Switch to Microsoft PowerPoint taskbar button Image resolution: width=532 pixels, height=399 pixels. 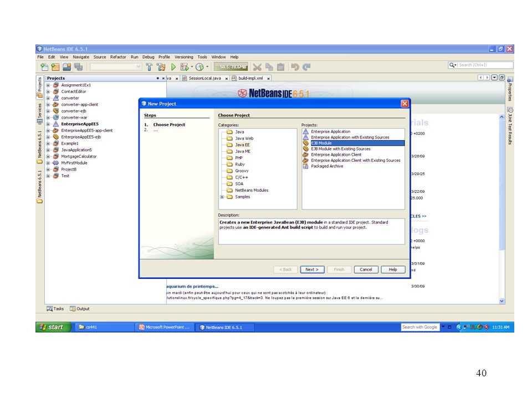click(165, 328)
